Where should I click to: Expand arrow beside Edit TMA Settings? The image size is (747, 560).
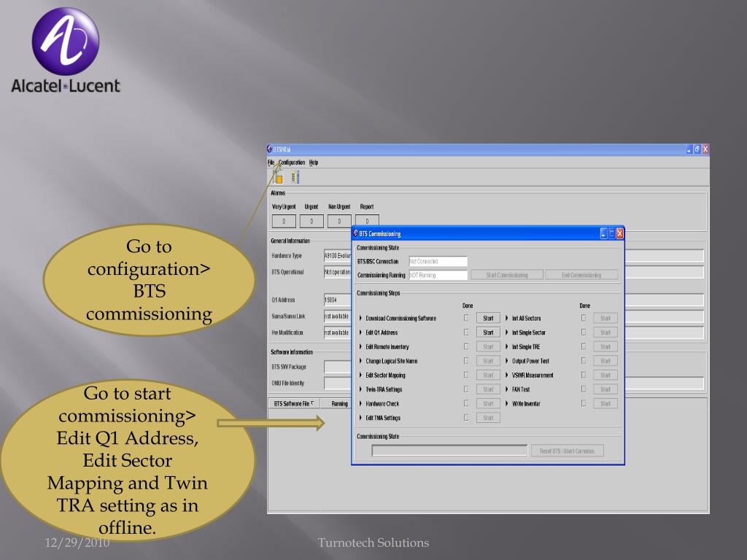click(360, 418)
